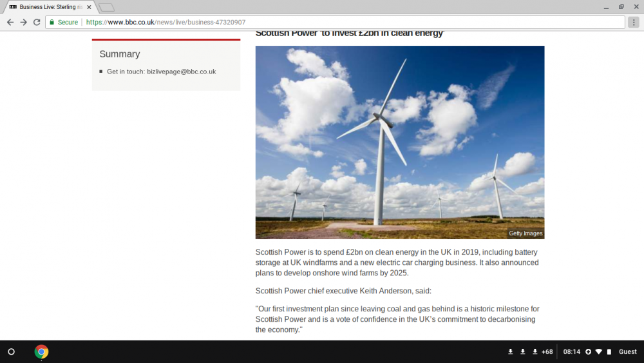Screen dimensions: 644x363
Task: Open the Chrome icon in the shelf
Action: click(41, 352)
